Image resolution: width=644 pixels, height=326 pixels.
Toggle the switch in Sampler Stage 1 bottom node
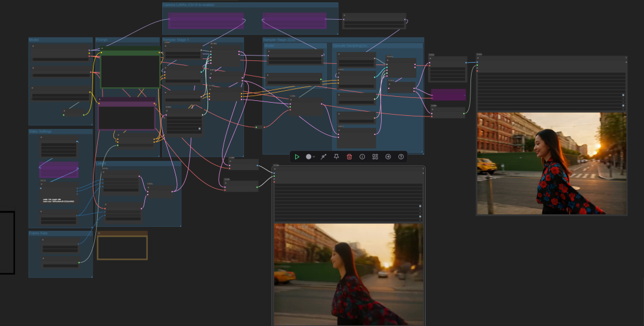click(x=200, y=129)
